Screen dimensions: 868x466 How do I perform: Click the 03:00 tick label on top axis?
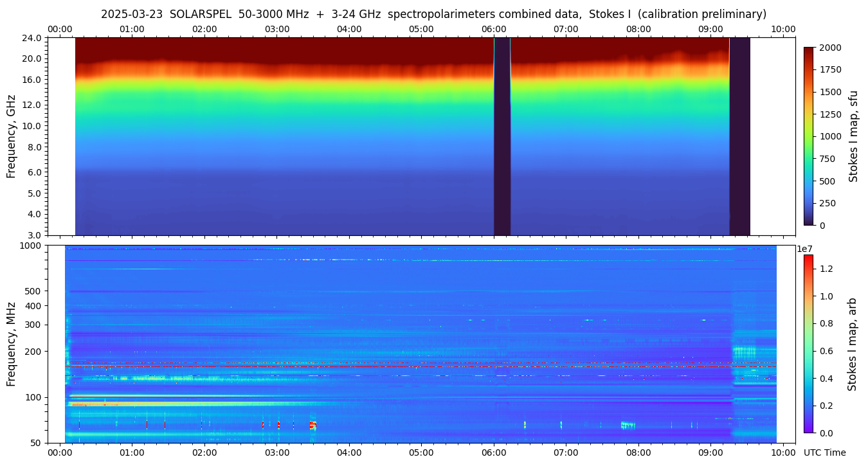(277, 29)
